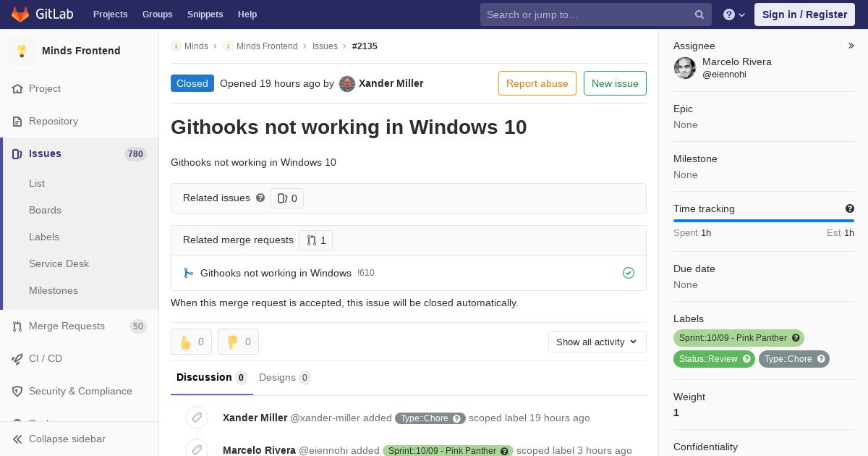Click the related issues count badge
Viewport: 868px width, 456px height.
(287, 198)
